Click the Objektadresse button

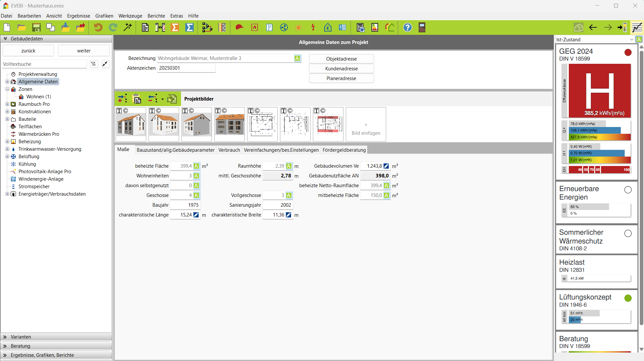[x=341, y=59]
